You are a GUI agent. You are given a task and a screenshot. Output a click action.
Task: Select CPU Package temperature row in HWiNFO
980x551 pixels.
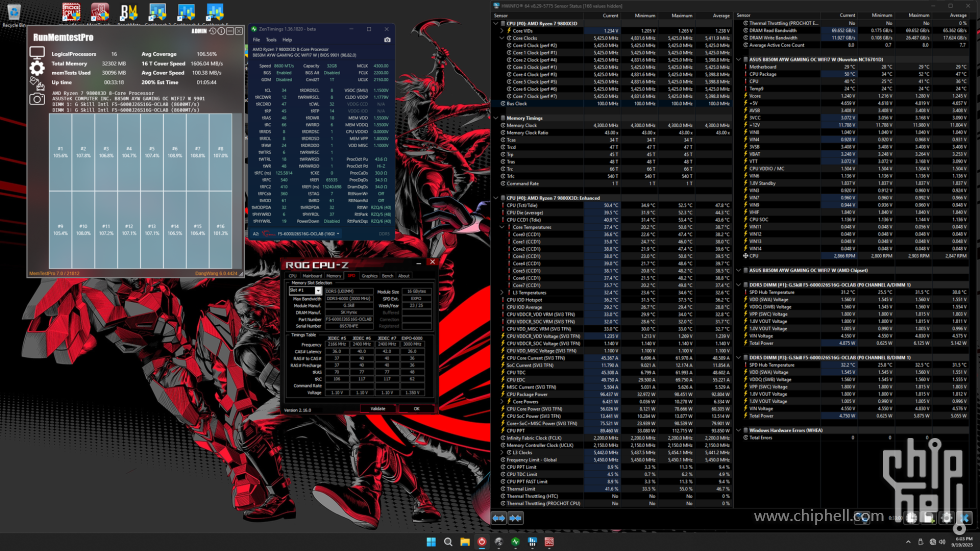click(852, 74)
